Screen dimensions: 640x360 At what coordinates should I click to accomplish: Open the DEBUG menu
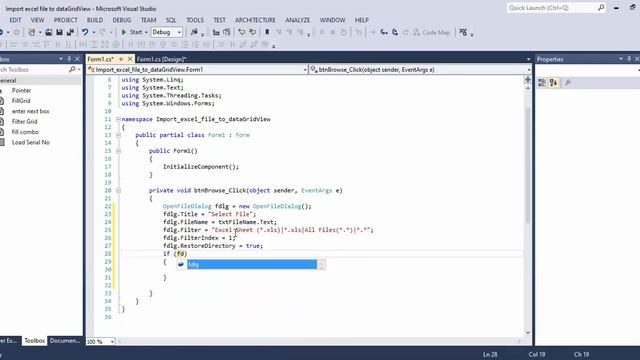[x=122, y=20]
